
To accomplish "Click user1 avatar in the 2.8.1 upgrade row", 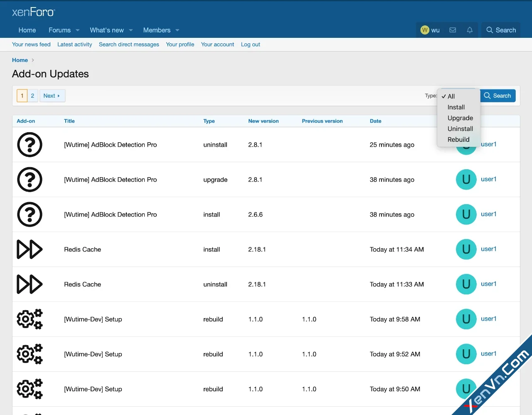I will [466, 180].
